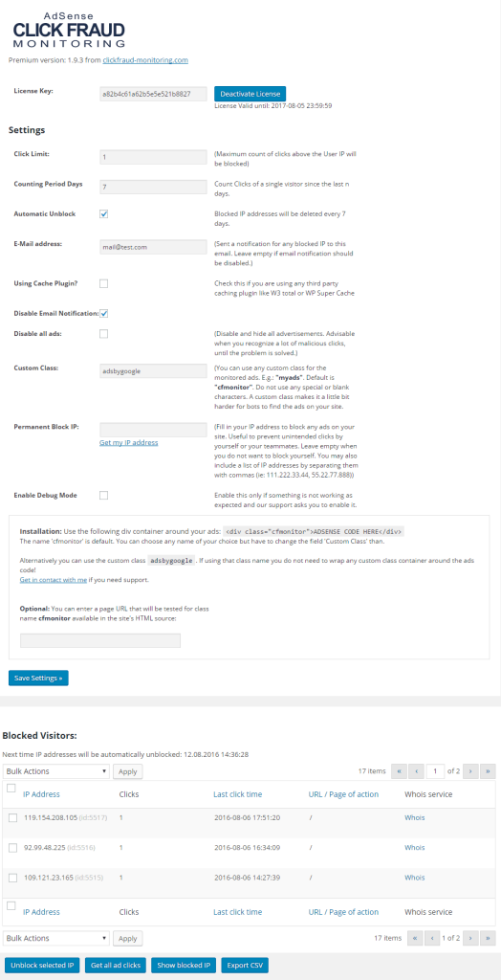The height and width of the screenshot is (980, 501).
Task: Go to first page in top pagination
Action: click(x=399, y=770)
